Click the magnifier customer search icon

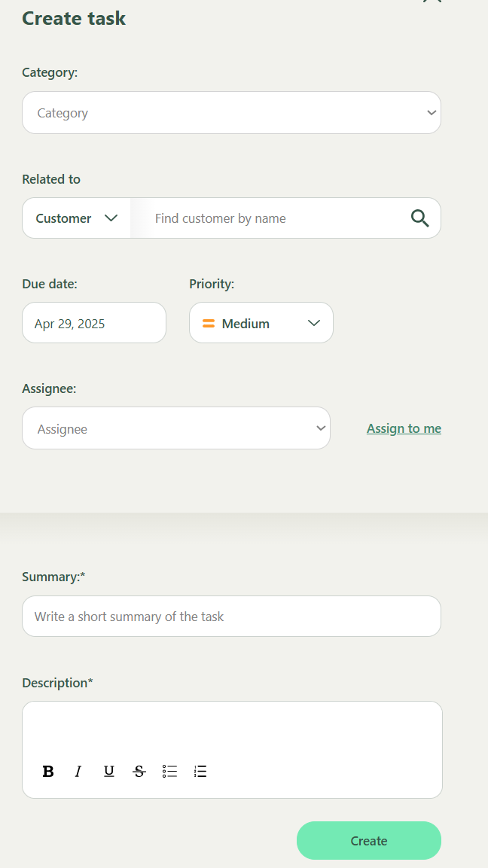(419, 218)
